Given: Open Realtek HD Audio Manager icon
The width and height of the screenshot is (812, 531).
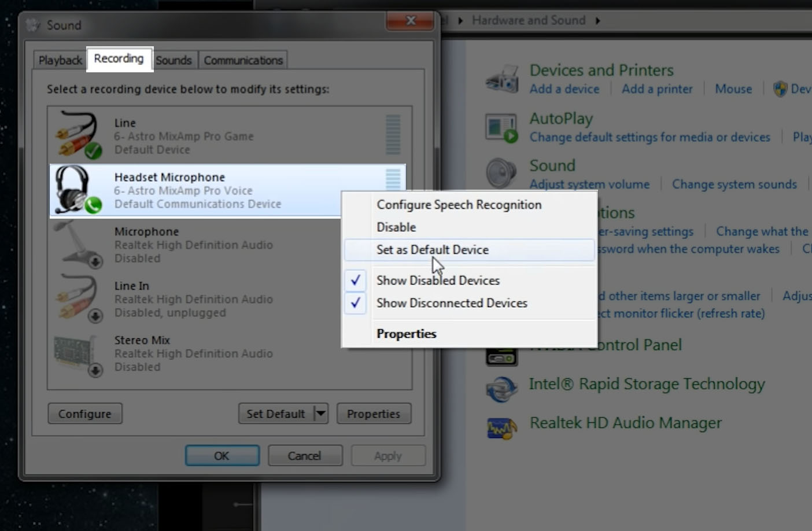Looking at the screenshot, I should [501, 427].
